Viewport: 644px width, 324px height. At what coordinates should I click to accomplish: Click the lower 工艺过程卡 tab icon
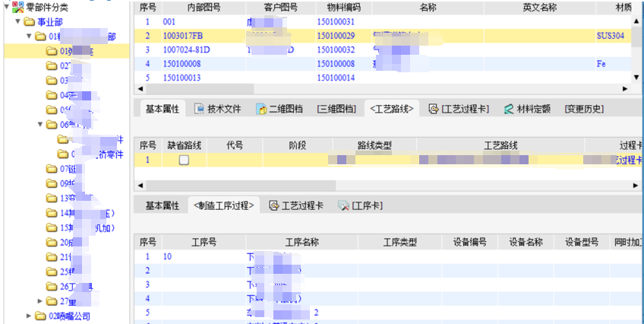[x=273, y=205]
